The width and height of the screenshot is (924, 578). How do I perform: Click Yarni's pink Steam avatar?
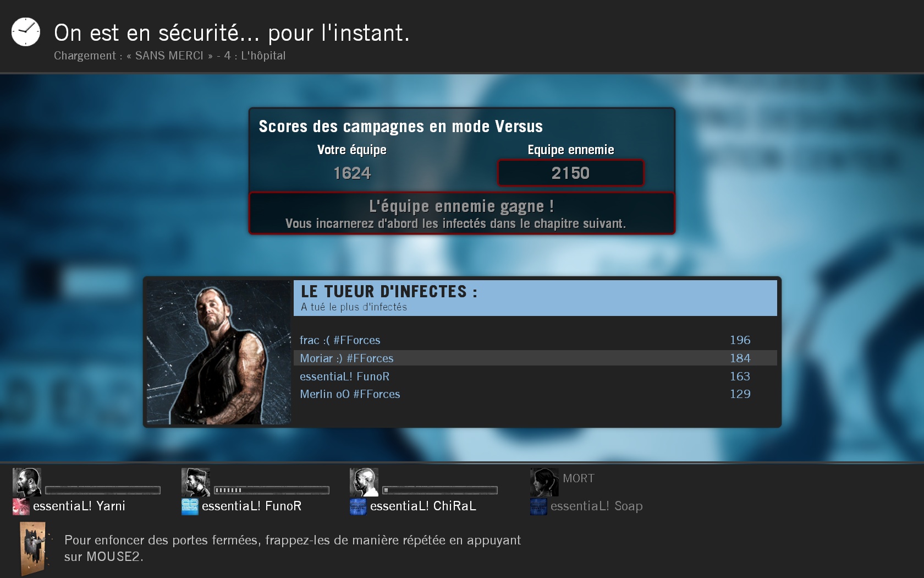coord(21,506)
